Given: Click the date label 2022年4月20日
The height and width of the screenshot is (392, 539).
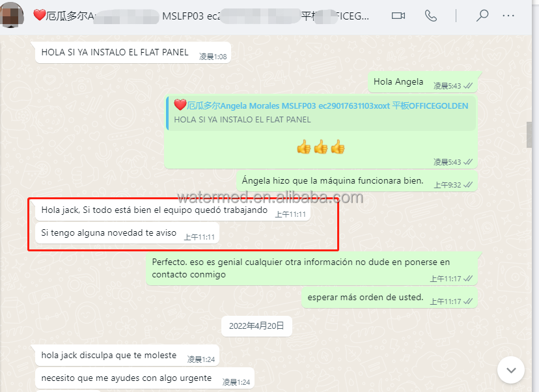Looking at the screenshot, I should click(x=256, y=326).
